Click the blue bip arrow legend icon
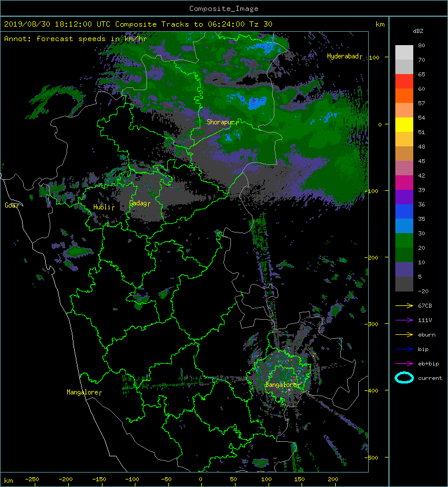The width and height of the screenshot is (448, 487). point(404,349)
